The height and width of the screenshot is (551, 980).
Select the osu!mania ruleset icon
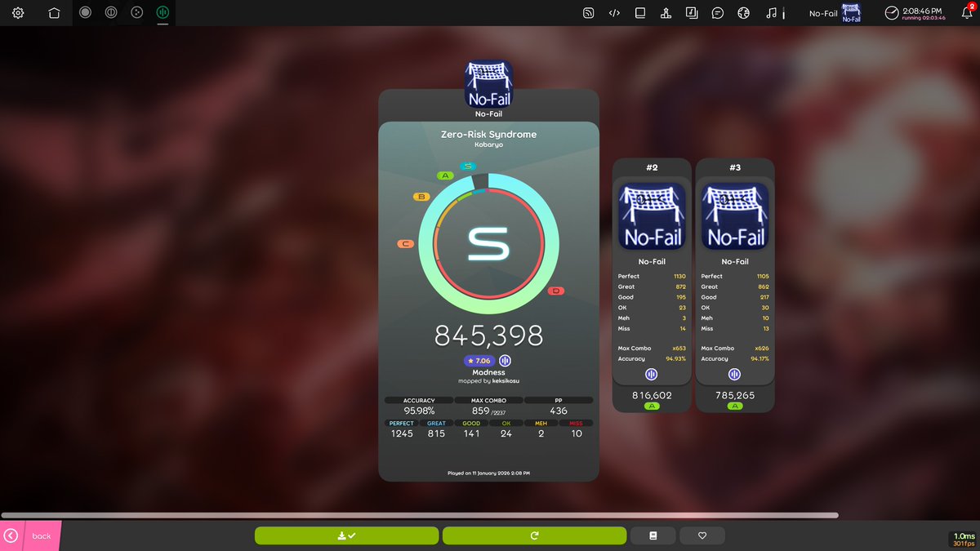click(163, 12)
